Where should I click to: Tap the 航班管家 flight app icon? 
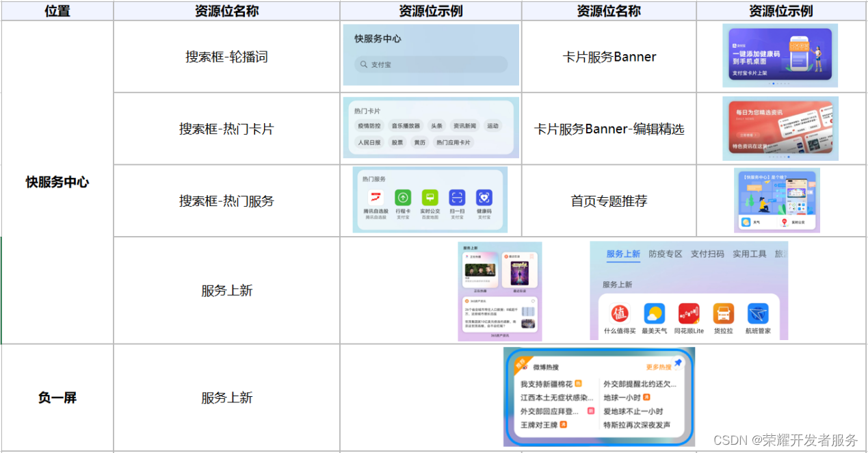pos(758,313)
